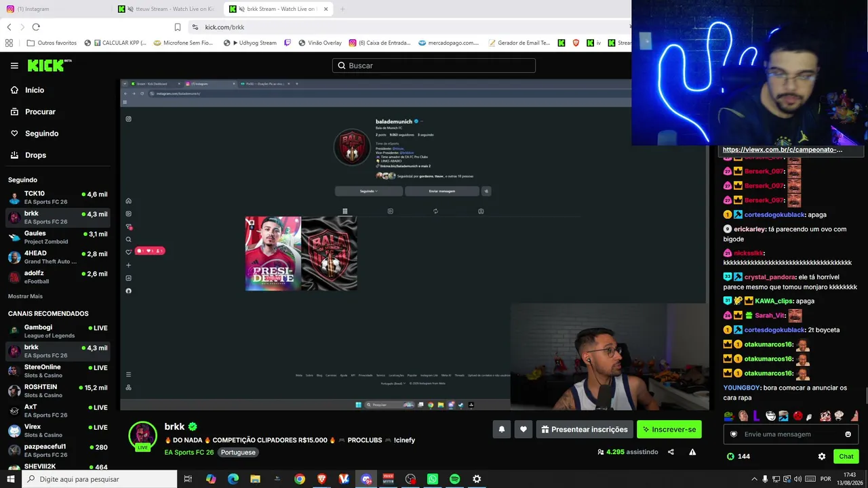Bookmark this page using the bookmark icon
This screenshot has height=488, width=868.
178,27
